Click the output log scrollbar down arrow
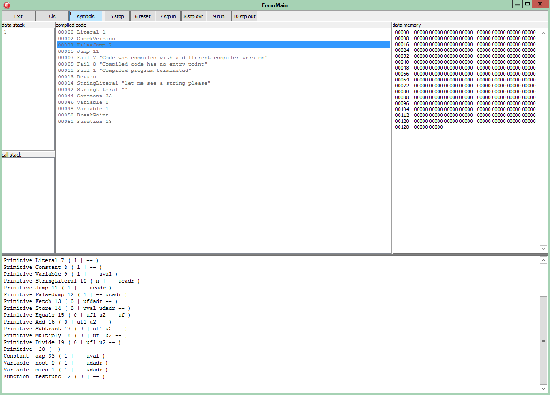The height and width of the screenshot is (395, 550). coord(543,389)
